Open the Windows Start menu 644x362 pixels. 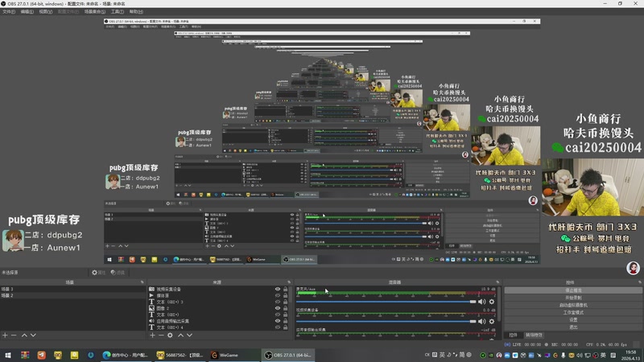pyautogui.click(x=8, y=355)
